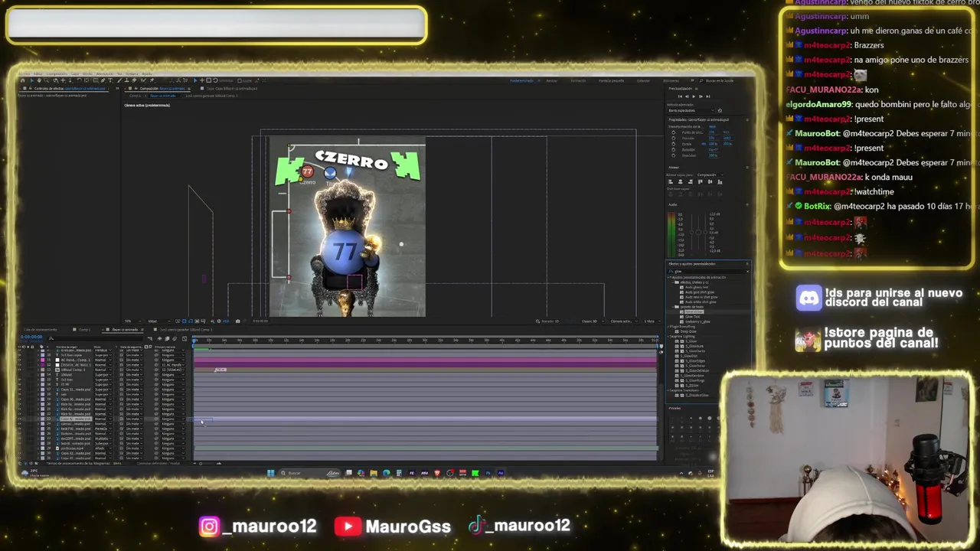Open the composition mini-flowchart icon in timeline
This screenshot has width=980, height=551.
coord(150,339)
